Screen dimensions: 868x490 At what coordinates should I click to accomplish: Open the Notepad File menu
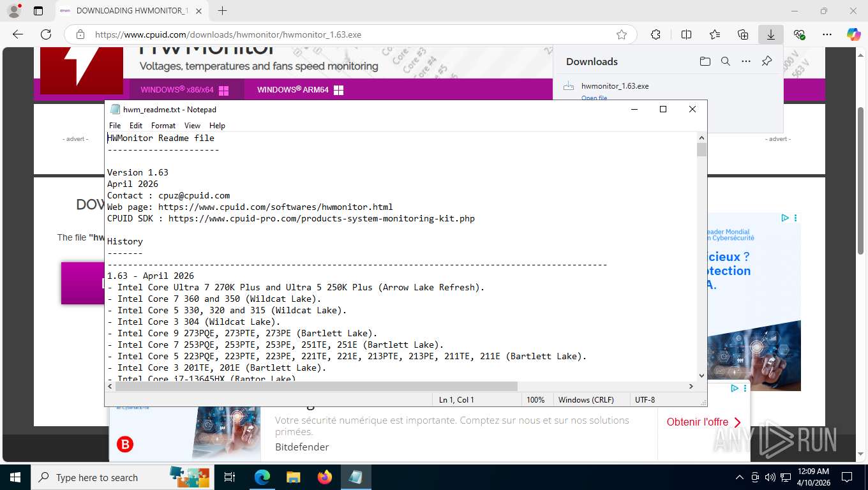point(115,126)
